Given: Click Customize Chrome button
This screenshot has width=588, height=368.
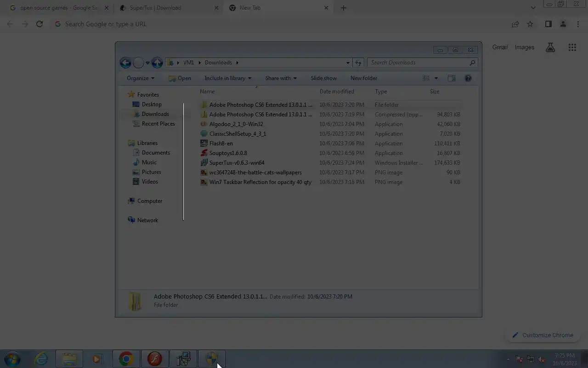Looking at the screenshot, I should (x=543, y=335).
